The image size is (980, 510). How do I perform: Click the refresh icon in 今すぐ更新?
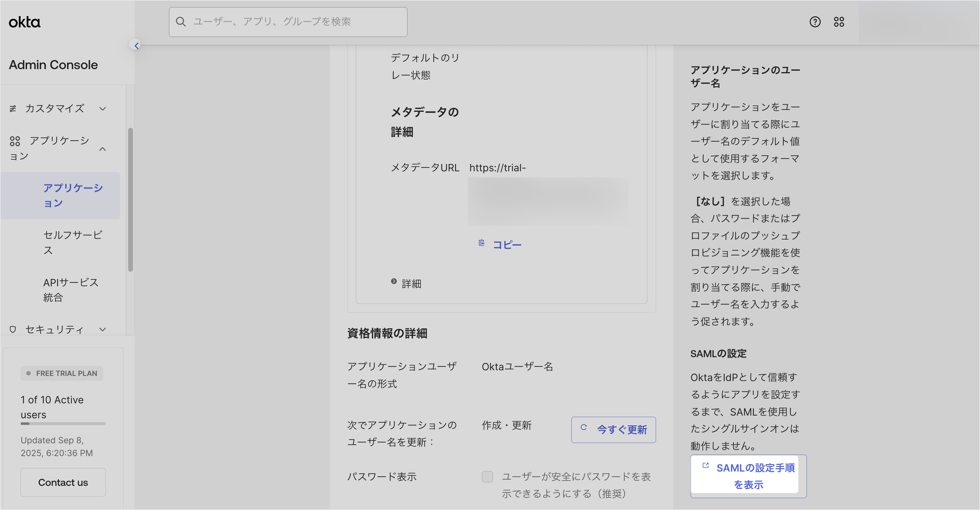583,427
